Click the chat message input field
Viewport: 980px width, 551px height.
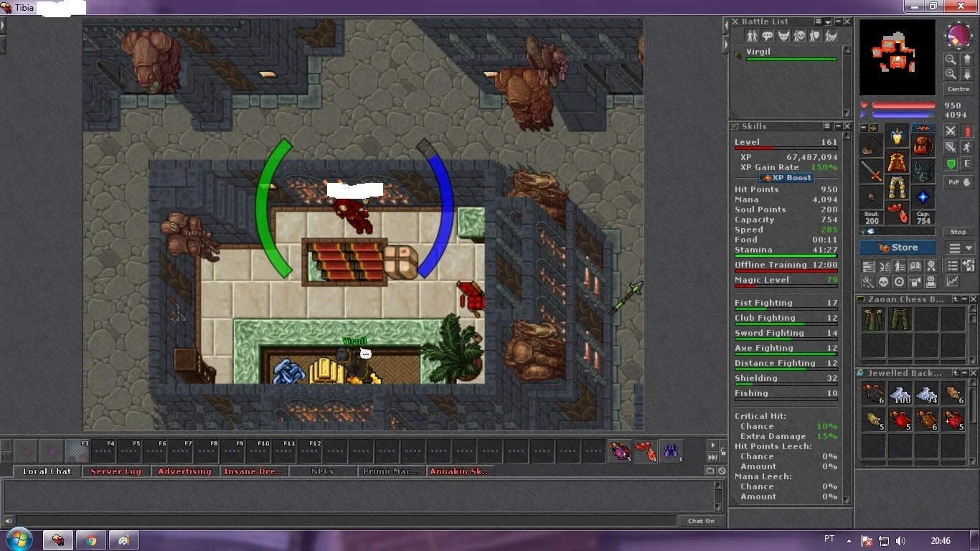(x=346, y=521)
